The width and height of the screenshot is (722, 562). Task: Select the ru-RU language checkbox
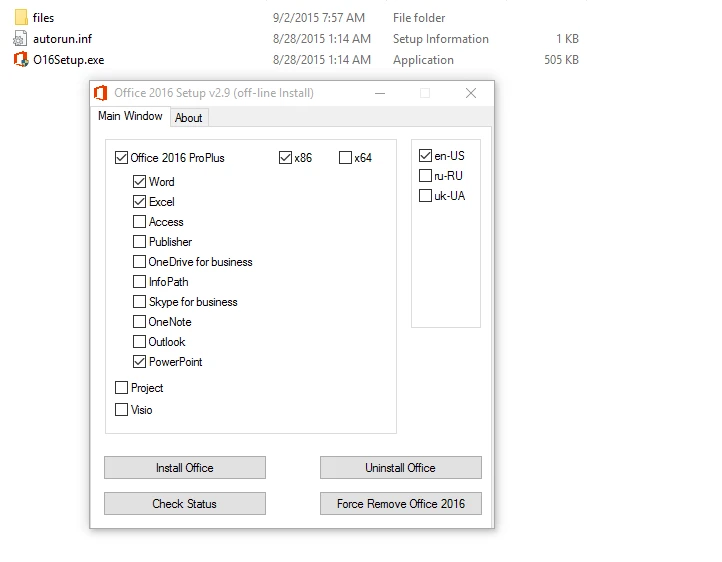pos(425,176)
